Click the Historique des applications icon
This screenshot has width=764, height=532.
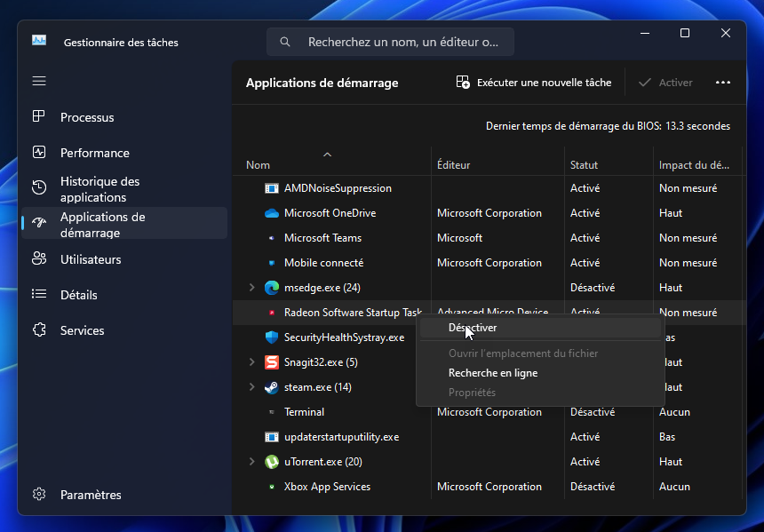pyautogui.click(x=39, y=187)
